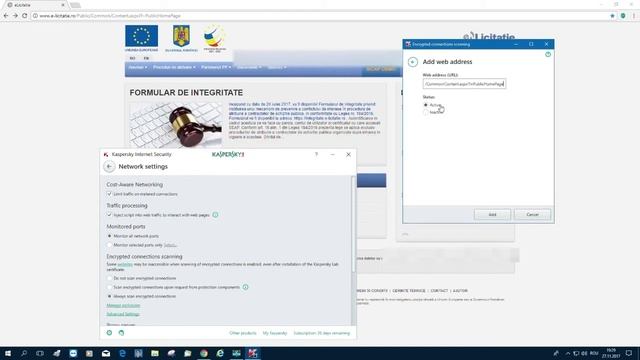Click Add button in web address dialog
This screenshot has height=360, width=640.
point(492,215)
